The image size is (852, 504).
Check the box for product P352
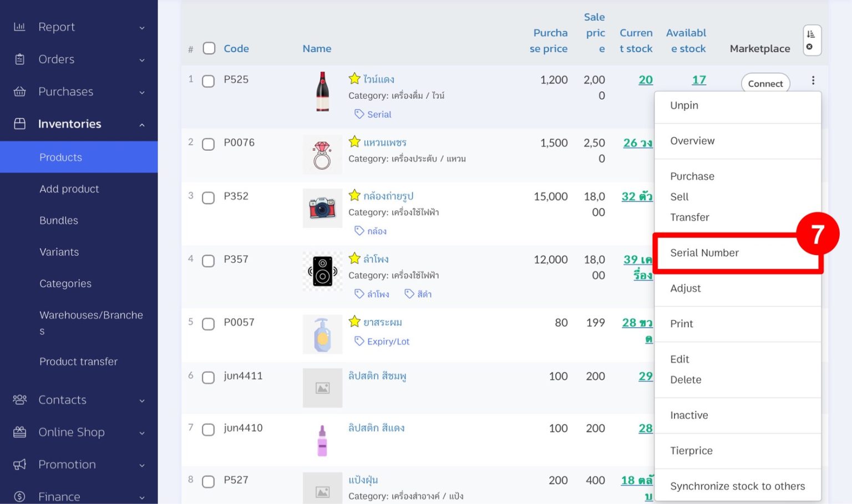click(x=208, y=198)
